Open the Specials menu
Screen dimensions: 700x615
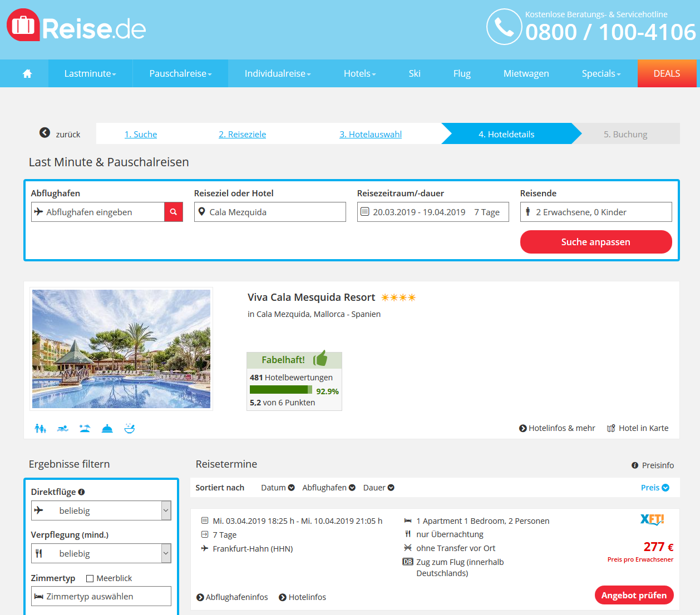click(601, 73)
